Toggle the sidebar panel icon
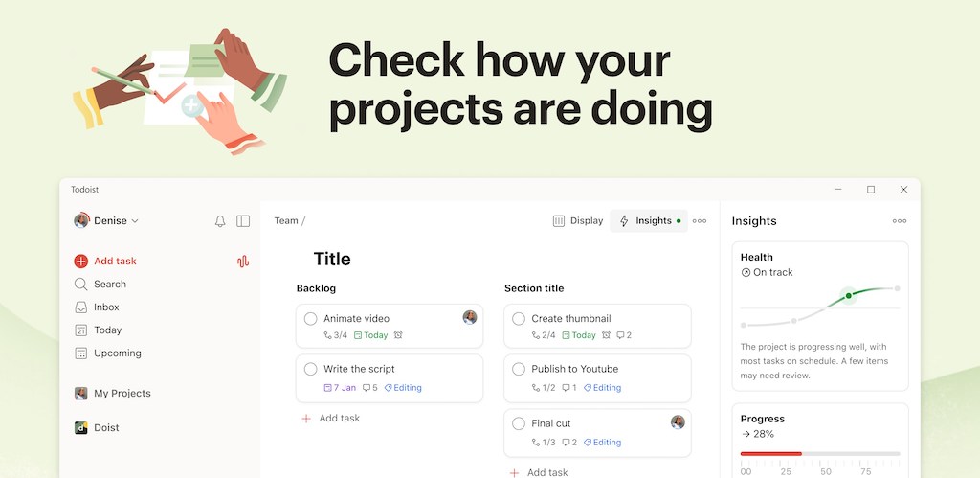 tap(243, 221)
